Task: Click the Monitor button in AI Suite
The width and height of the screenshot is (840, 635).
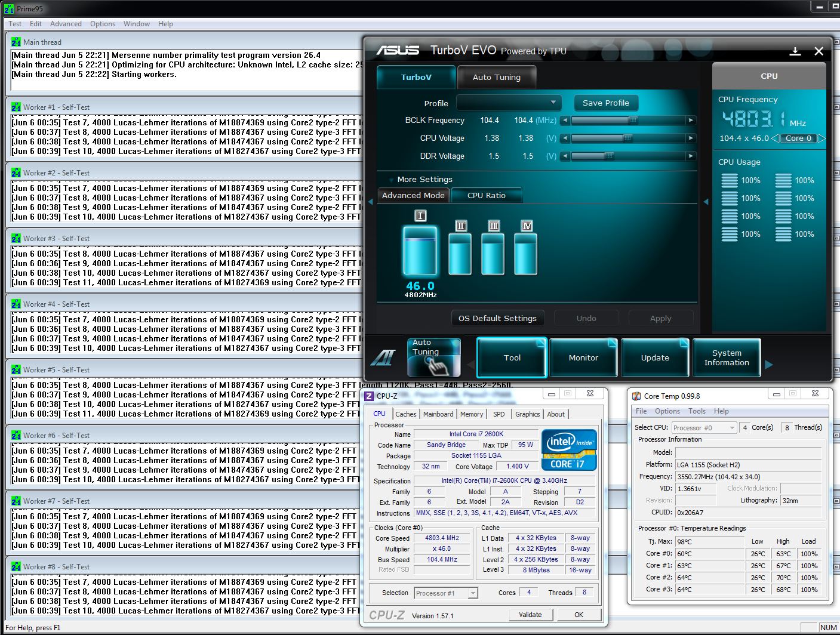Action: pyautogui.click(x=583, y=358)
